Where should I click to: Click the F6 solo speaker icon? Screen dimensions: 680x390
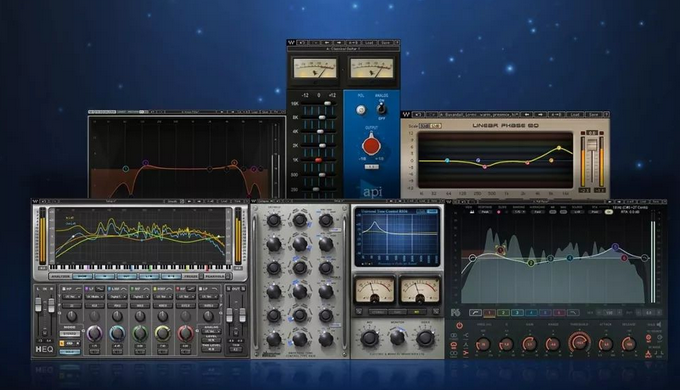pyautogui.click(x=658, y=324)
